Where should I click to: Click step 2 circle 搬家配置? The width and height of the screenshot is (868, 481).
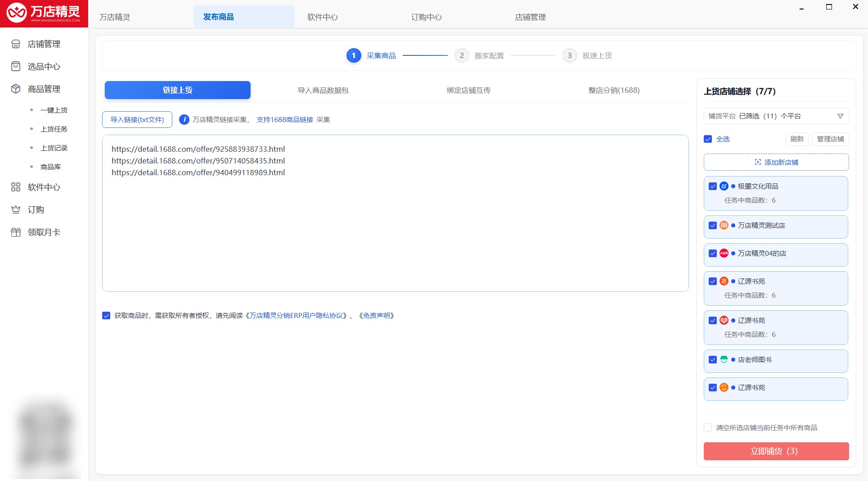(462, 55)
